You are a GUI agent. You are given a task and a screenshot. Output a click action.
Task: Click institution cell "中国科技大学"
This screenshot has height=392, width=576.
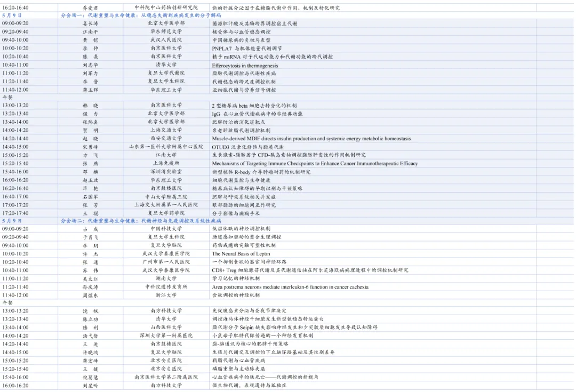[x=166, y=228]
